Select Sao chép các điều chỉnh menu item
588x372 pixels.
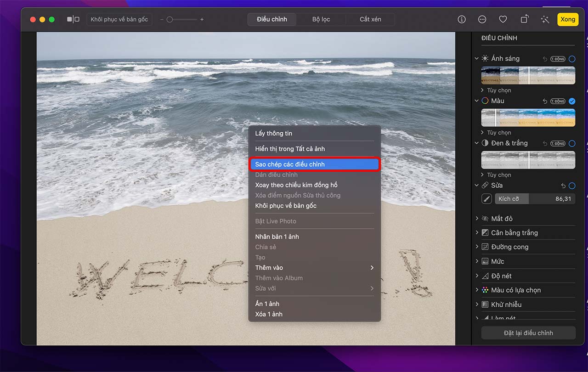[x=314, y=164]
